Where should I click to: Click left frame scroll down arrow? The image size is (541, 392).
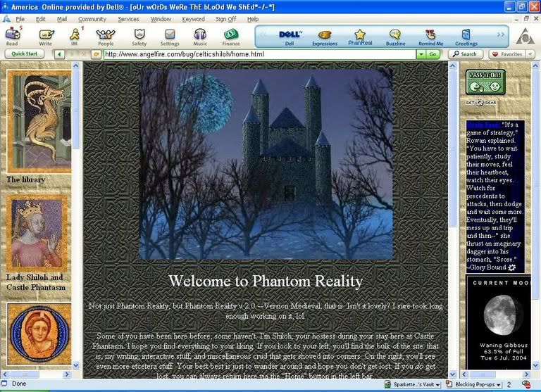[x=76, y=365]
